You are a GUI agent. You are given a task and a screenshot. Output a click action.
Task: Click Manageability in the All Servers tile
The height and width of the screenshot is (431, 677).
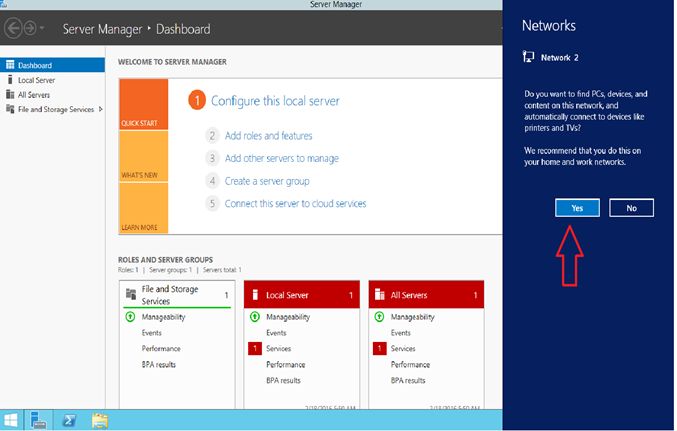pos(412,317)
